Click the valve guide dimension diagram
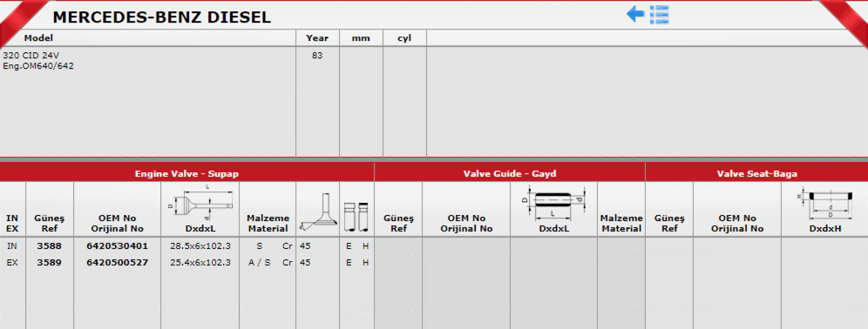Screen dimensions: 868x329 click(553, 203)
